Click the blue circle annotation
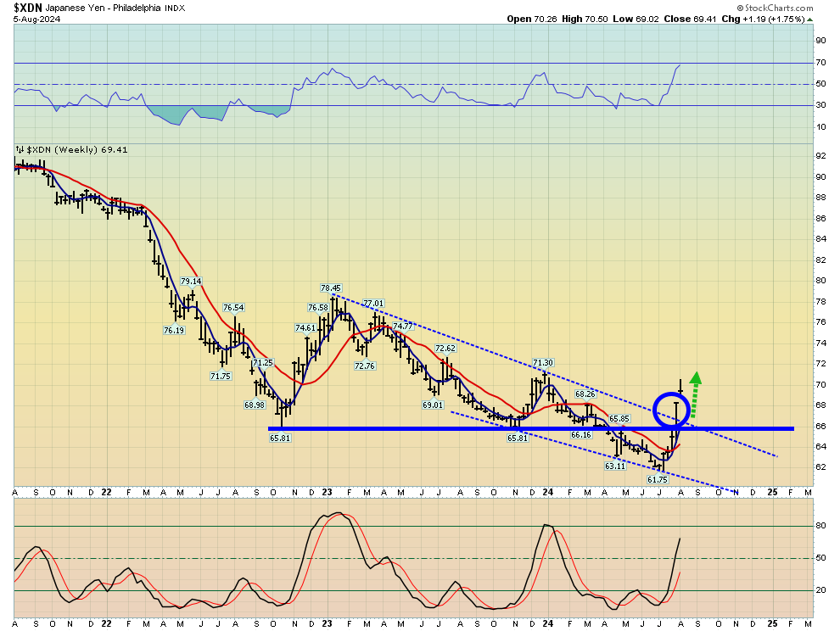The width and height of the screenshot is (840, 631). pyautogui.click(x=671, y=410)
